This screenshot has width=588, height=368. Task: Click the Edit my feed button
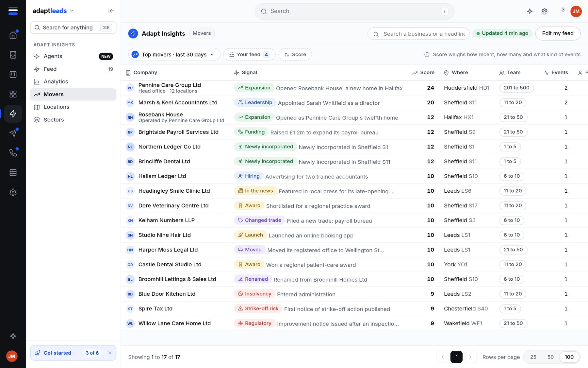558,33
